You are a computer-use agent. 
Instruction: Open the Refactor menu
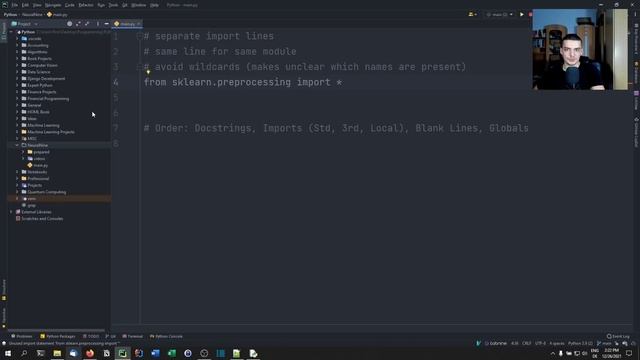tap(86, 5)
